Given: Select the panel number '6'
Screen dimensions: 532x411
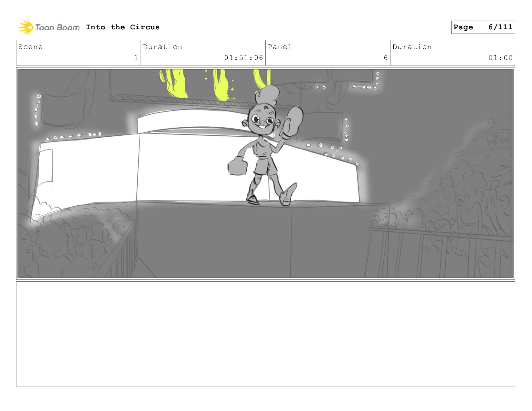Looking at the screenshot, I should (x=386, y=58).
